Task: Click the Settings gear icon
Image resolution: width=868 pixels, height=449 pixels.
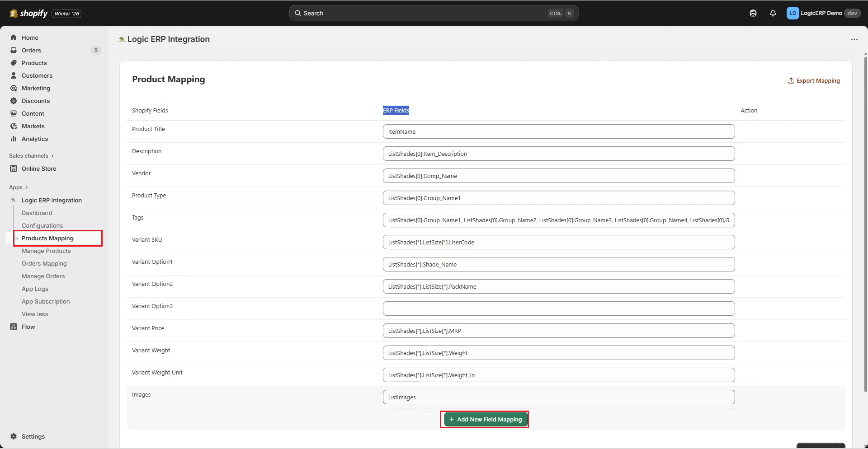Action: coord(14,436)
